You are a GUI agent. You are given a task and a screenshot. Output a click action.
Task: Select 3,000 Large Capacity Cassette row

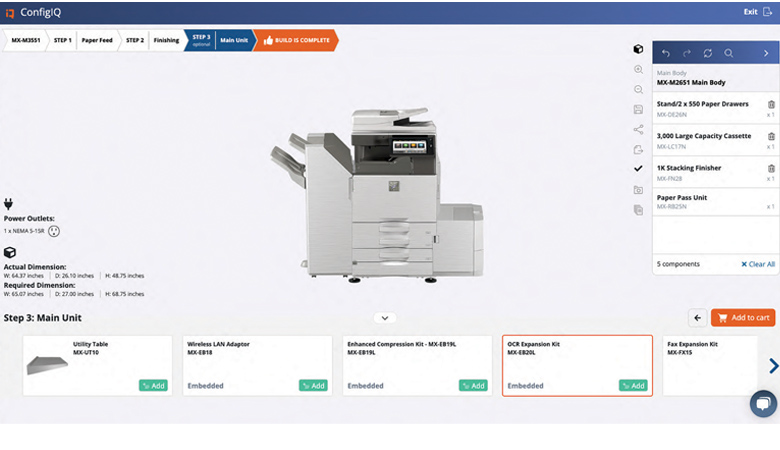coord(715,141)
